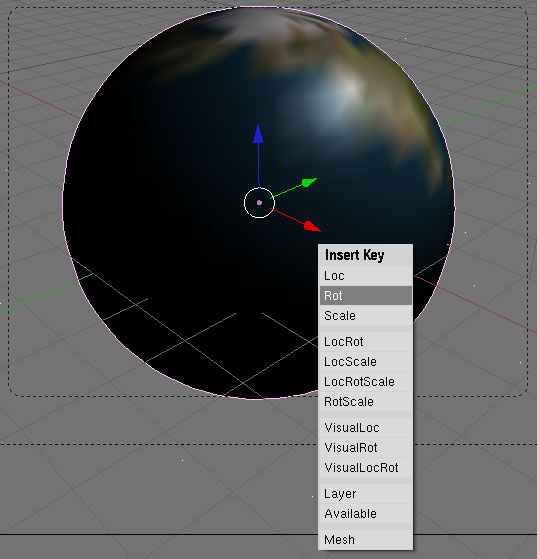Click the green Y-axis manipulator arrow
The width and height of the screenshot is (537, 559).
click(309, 182)
